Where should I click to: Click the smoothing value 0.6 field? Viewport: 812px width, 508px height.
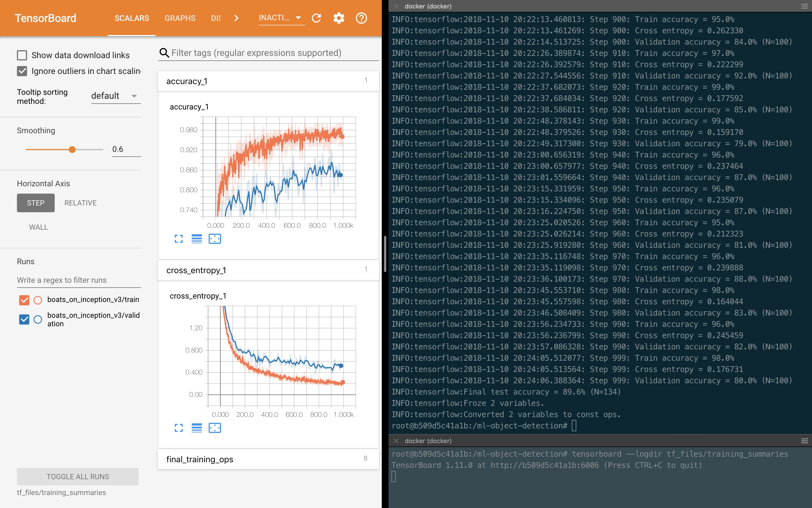[x=126, y=149]
